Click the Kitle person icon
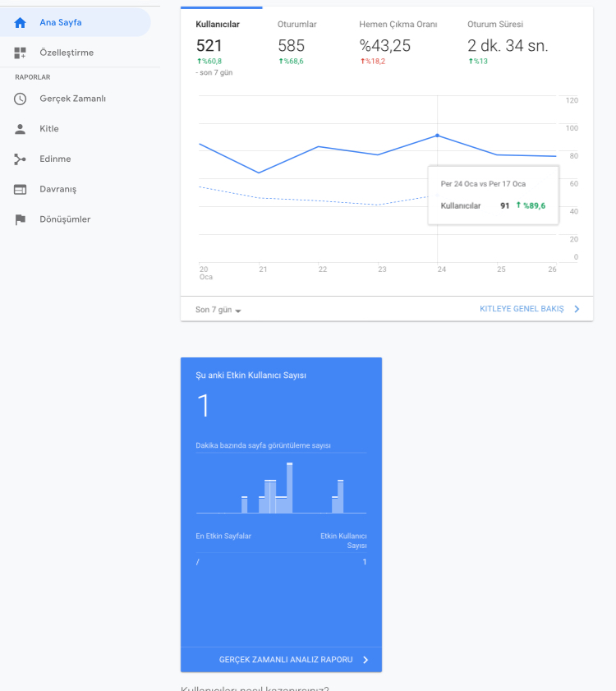Viewport: 616px width, 691px height. 20,129
